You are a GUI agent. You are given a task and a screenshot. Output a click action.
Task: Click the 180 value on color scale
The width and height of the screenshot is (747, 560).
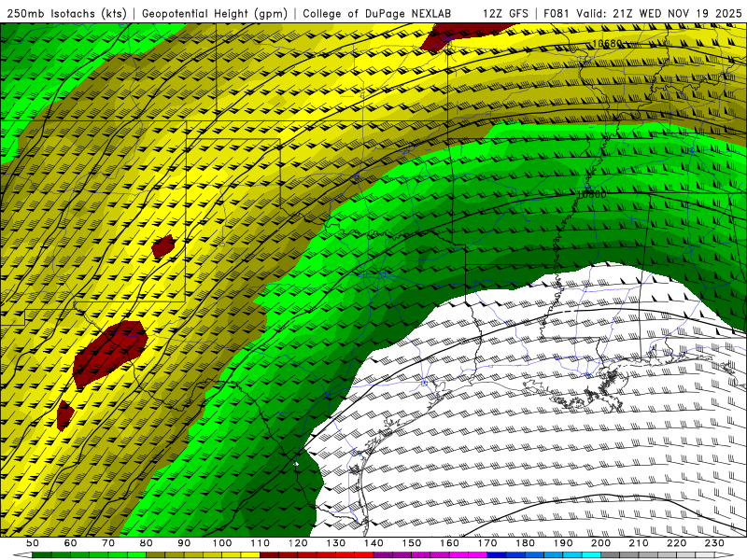pyautogui.click(x=526, y=543)
